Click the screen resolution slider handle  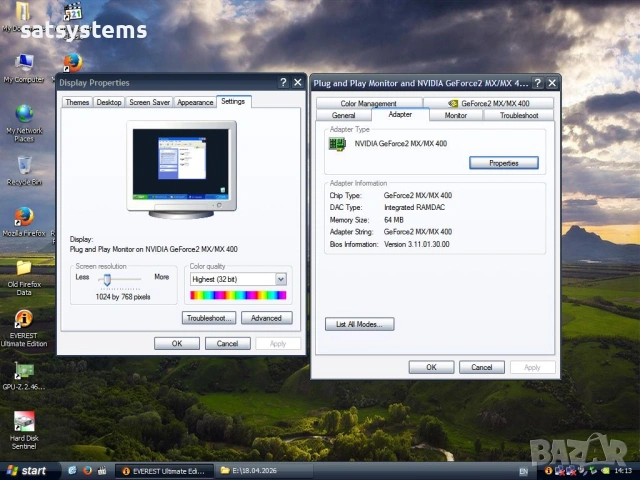click(107, 280)
